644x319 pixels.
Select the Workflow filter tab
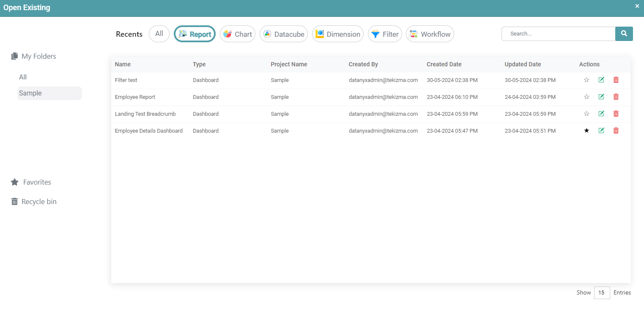point(430,34)
